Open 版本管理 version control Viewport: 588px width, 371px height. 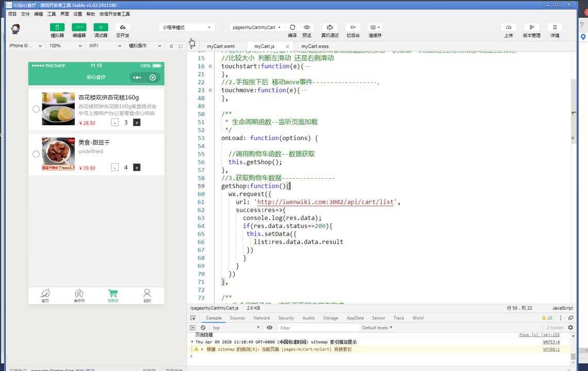[531, 27]
